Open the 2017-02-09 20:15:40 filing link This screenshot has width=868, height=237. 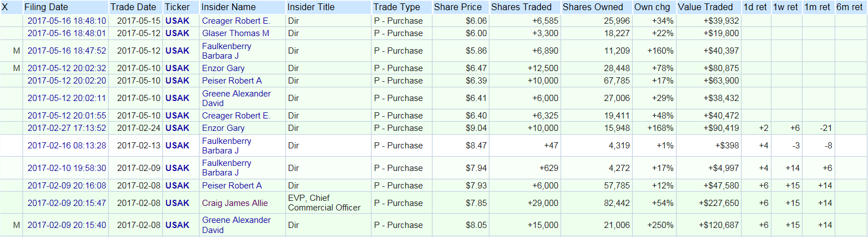(x=67, y=225)
